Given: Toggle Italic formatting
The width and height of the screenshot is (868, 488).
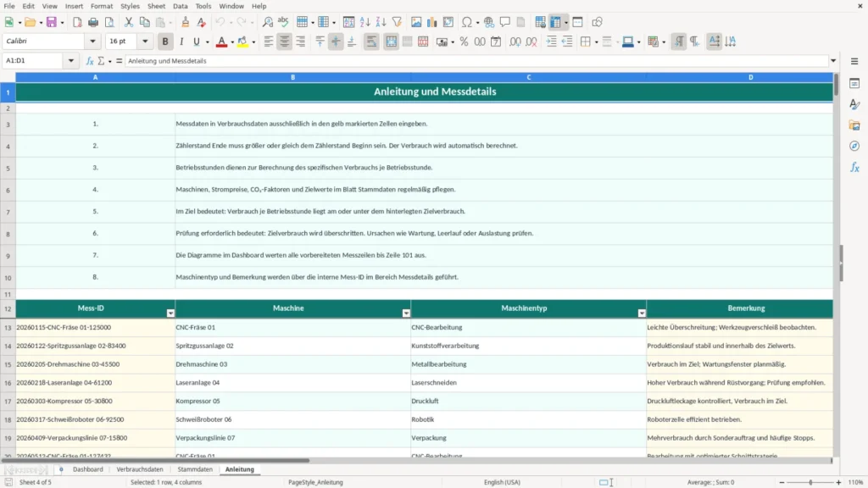Looking at the screenshot, I should 181,42.
